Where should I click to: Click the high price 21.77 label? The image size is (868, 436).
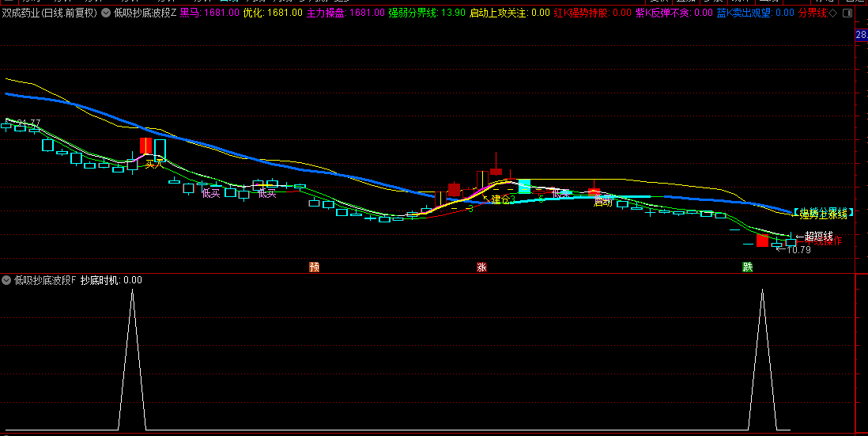tap(28, 123)
